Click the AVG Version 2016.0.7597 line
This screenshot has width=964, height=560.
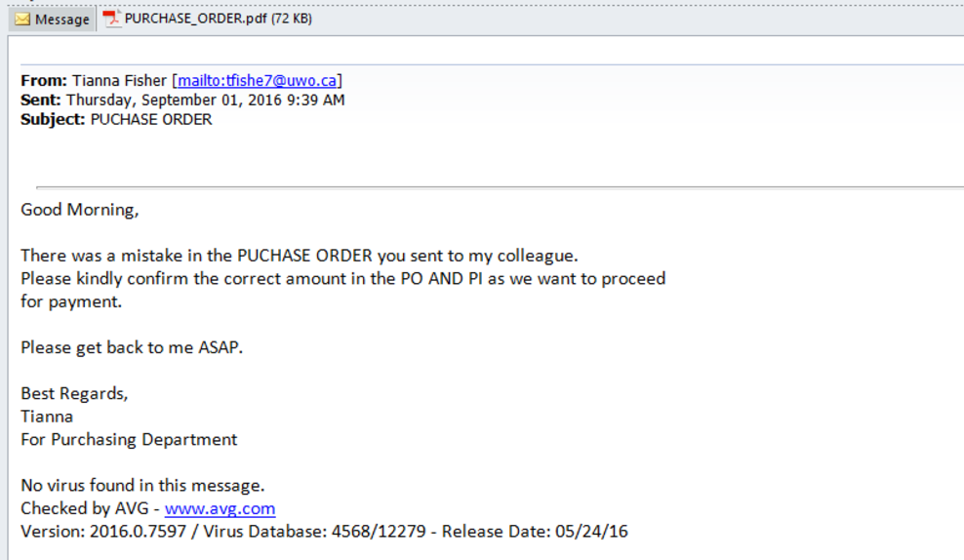pyautogui.click(x=325, y=531)
